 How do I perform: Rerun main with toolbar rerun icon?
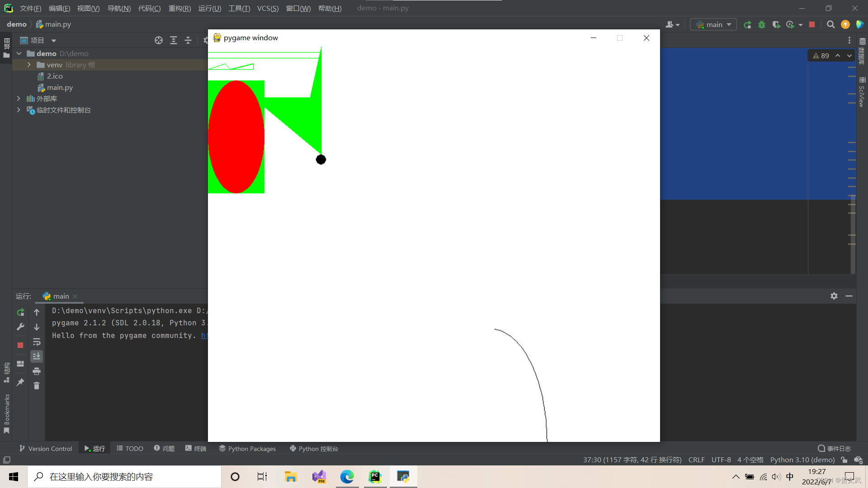coord(747,25)
